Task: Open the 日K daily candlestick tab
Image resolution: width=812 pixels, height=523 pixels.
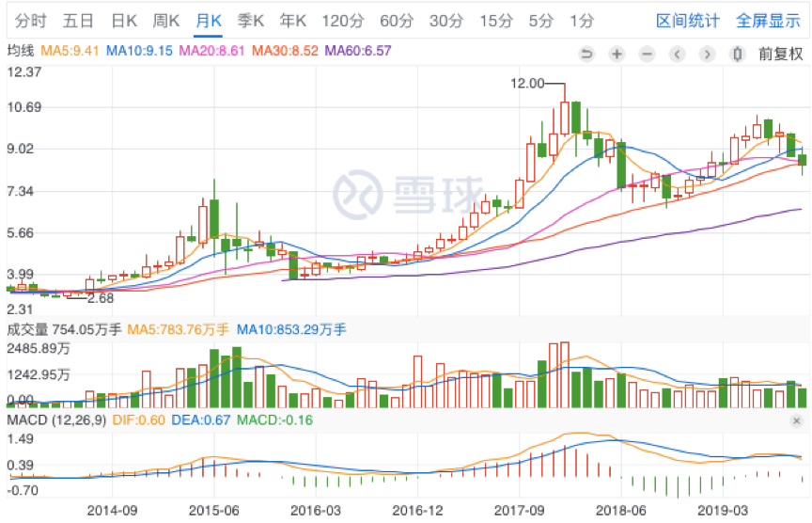Action: click(x=124, y=22)
